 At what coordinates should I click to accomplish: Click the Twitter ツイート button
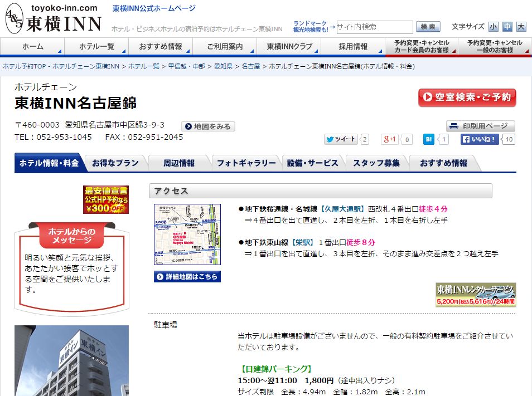341,139
